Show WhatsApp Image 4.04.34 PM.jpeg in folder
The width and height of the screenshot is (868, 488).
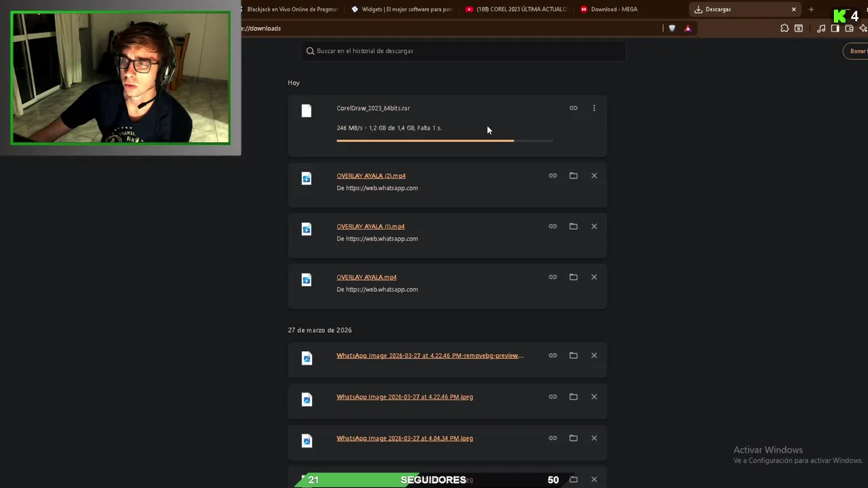click(573, 438)
